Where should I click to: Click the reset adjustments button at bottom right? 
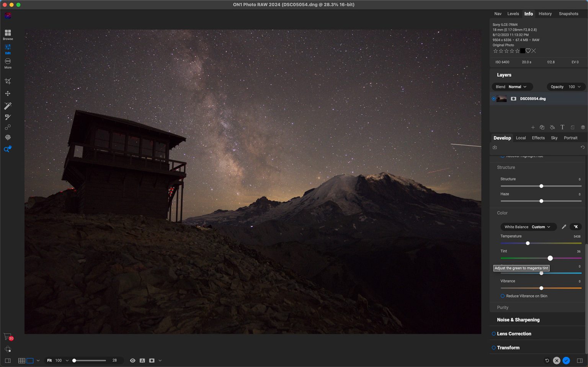(547, 360)
